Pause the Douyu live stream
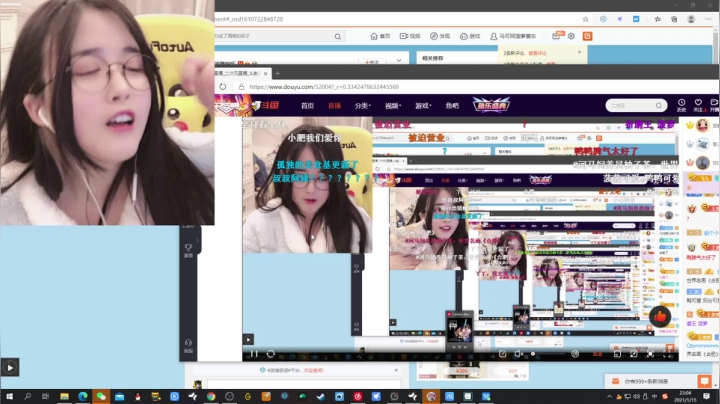Image resolution: width=720 pixels, height=404 pixels. click(x=254, y=354)
